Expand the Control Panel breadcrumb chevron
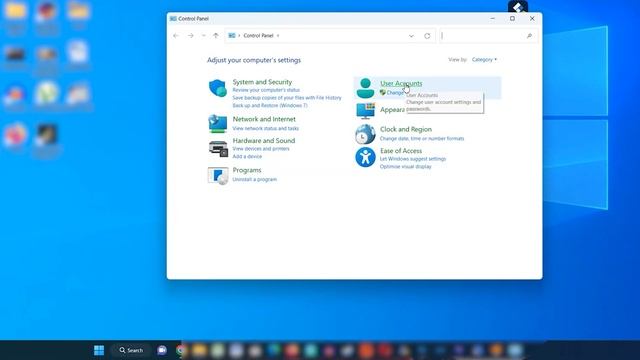Viewport: 640px width, 360px height. [x=278, y=36]
